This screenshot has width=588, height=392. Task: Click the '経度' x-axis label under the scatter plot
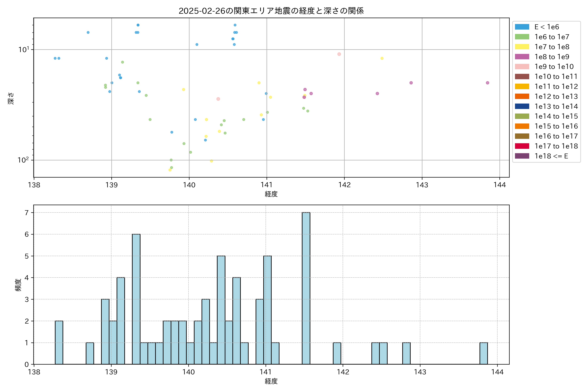point(271,194)
